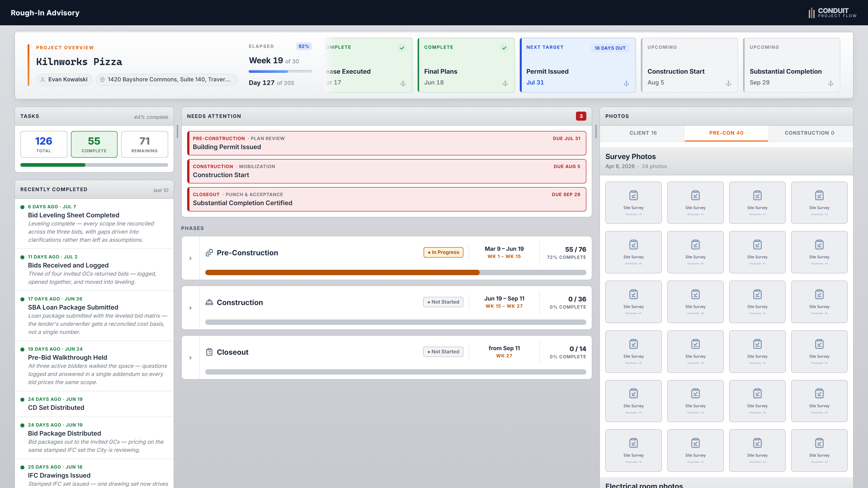Image resolution: width=868 pixels, height=488 pixels.
Task: Click the checkmark icon on Lease Executed card
Action: coord(402,48)
